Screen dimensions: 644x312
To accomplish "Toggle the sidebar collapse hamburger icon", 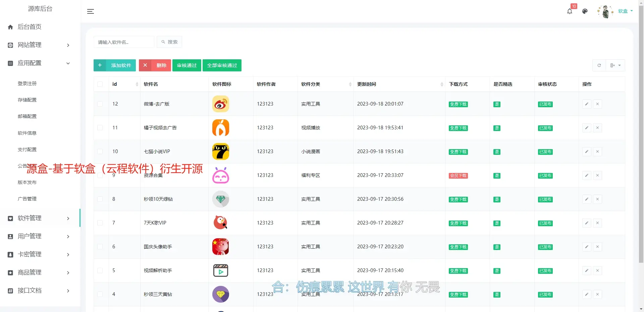I will click(90, 11).
